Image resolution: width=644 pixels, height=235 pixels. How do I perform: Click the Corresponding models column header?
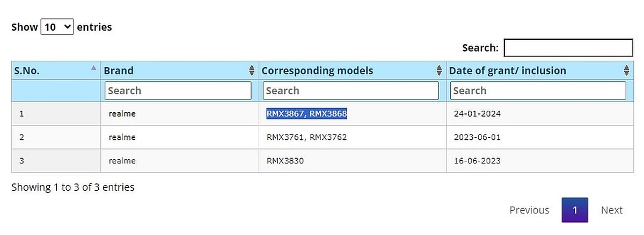317,70
